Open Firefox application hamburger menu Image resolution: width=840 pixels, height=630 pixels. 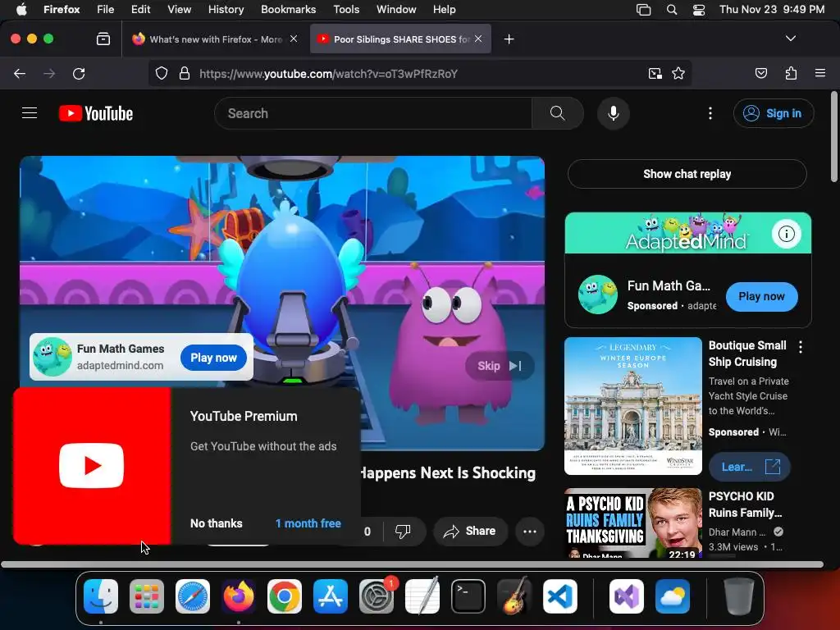point(819,73)
